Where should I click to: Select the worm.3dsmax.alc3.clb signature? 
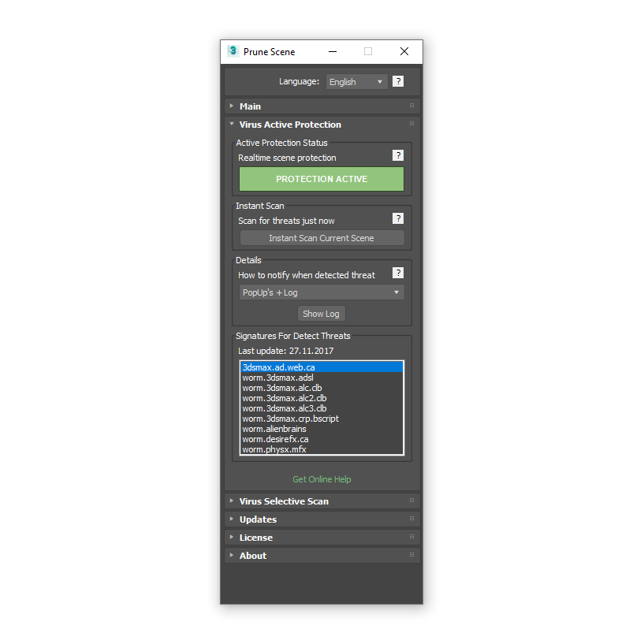(322, 408)
